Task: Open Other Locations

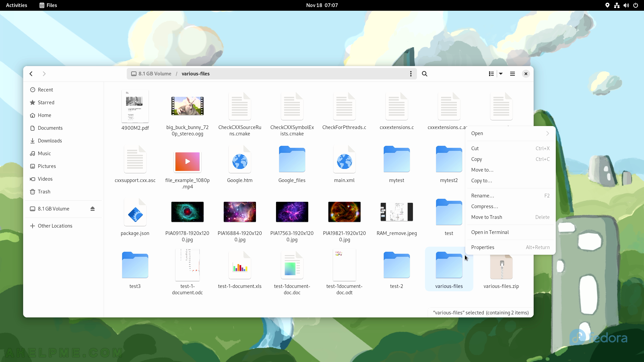Action: coord(64,226)
